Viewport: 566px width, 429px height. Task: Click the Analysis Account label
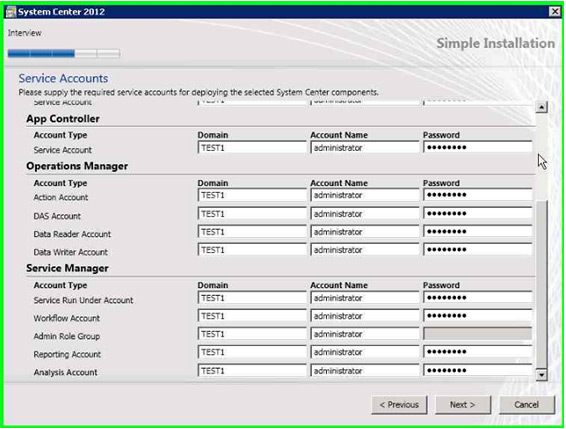tap(65, 372)
